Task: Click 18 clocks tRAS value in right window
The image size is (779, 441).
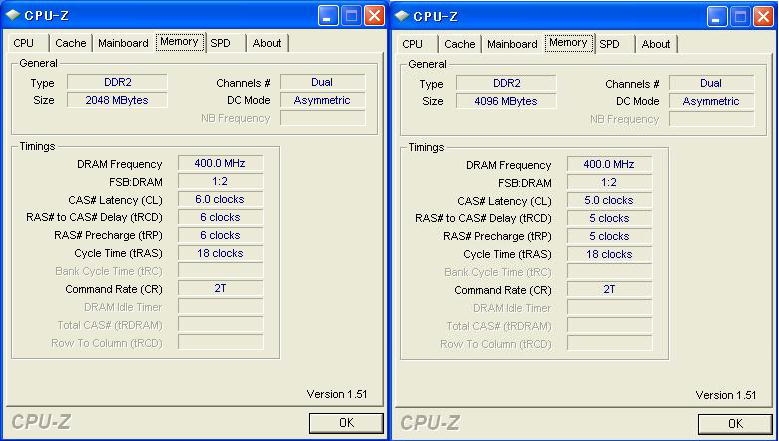Action: pos(610,254)
